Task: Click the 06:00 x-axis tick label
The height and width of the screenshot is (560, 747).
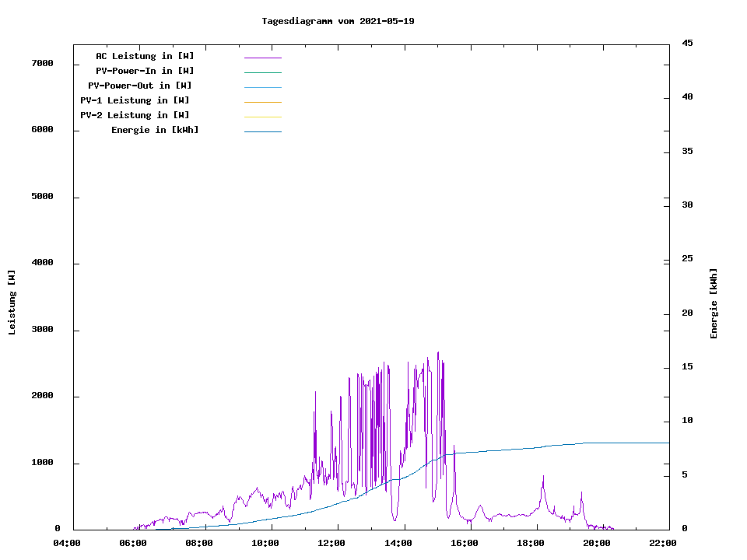Action: (x=133, y=544)
